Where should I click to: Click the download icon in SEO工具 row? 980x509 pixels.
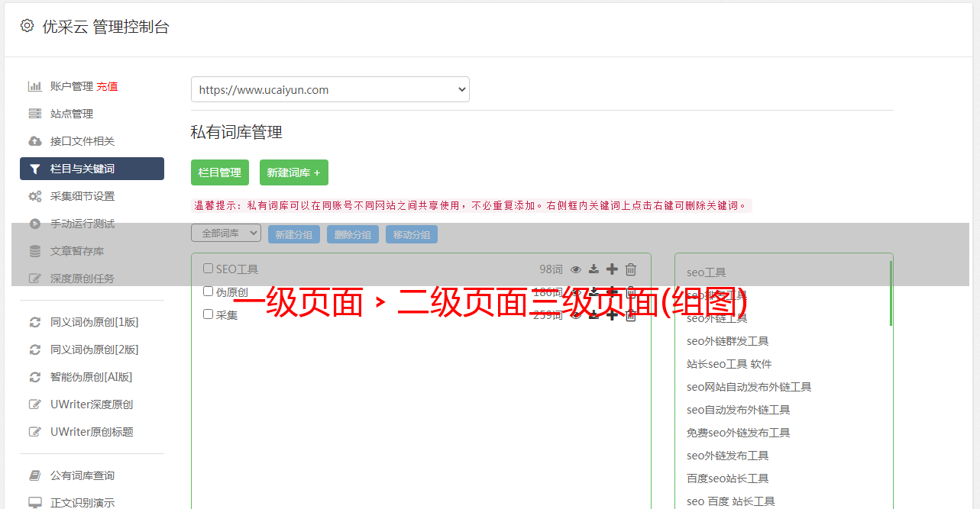(594, 269)
